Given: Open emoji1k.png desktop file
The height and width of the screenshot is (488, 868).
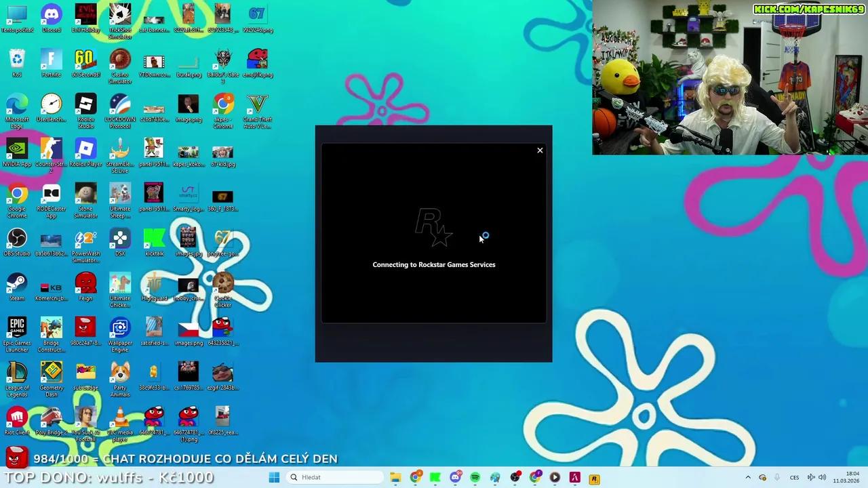Looking at the screenshot, I should coord(257,64).
